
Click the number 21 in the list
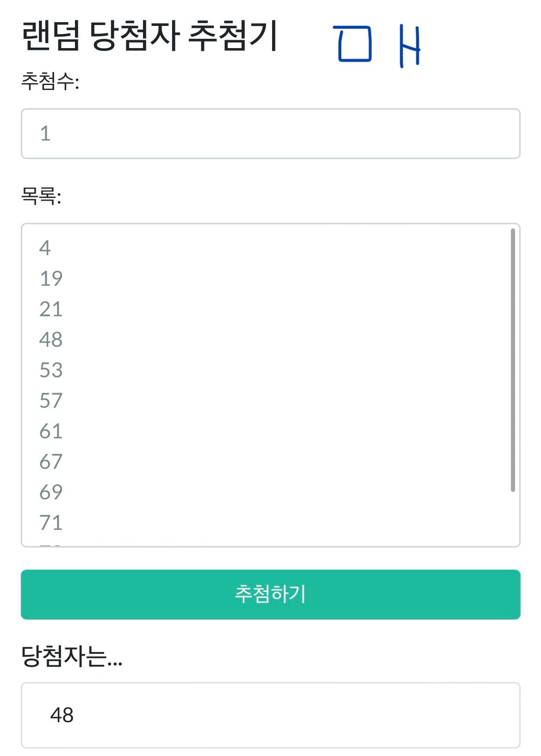51,309
